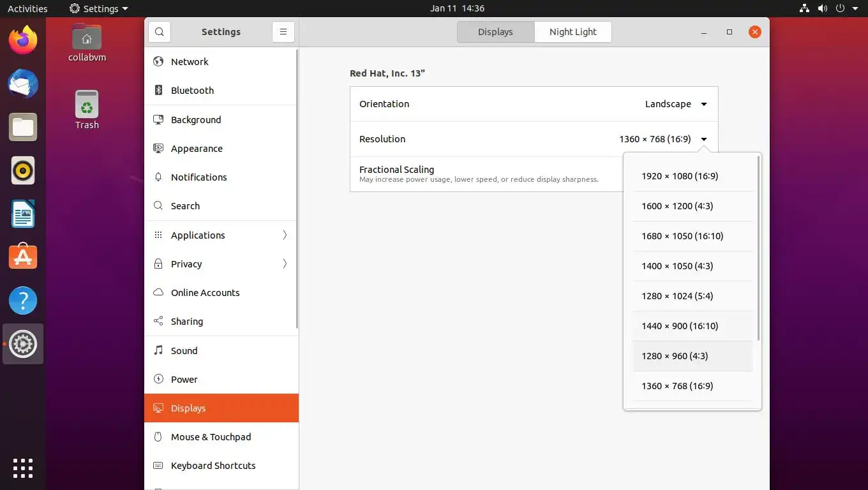The image size is (868, 490).
Task: Click the Background monitor icon in sidebar
Action: [158, 120]
